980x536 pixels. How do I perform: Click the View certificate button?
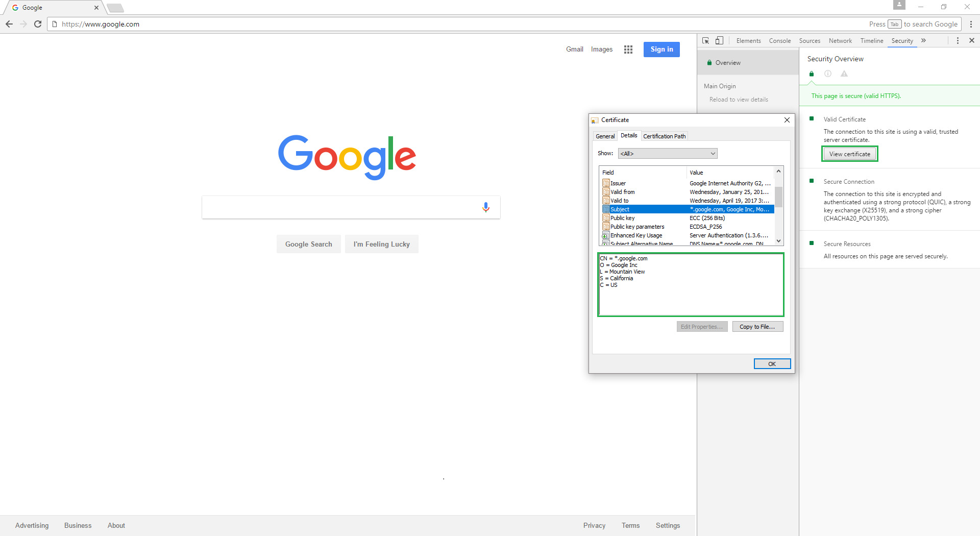point(849,154)
